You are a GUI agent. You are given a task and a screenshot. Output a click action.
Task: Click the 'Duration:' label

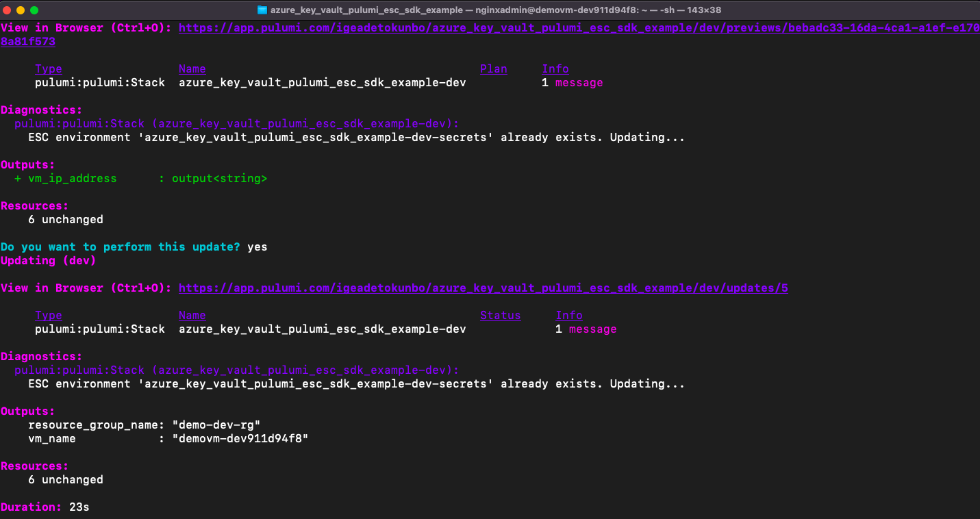pyautogui.click(x=32, y=507)
